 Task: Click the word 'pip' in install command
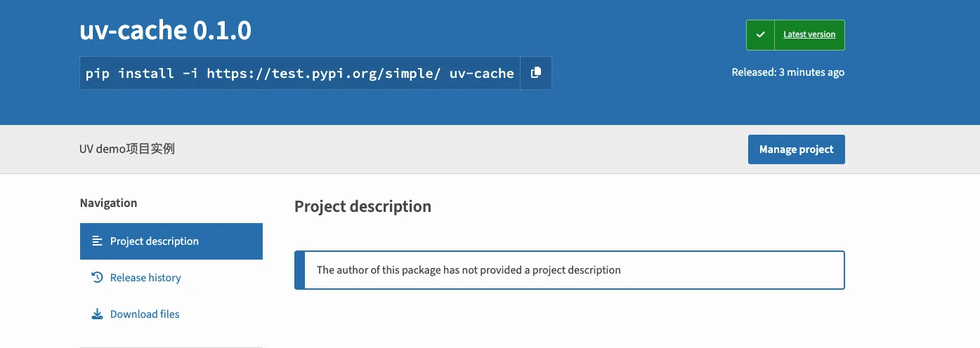pos(98,74)
